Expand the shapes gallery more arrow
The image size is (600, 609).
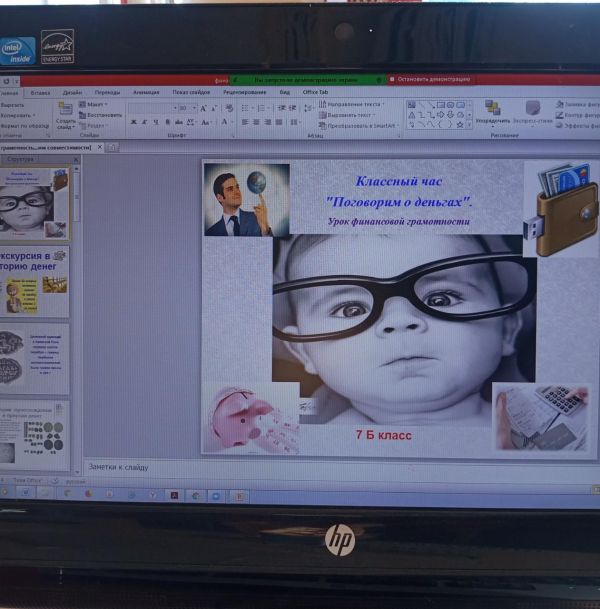(469, 126)
